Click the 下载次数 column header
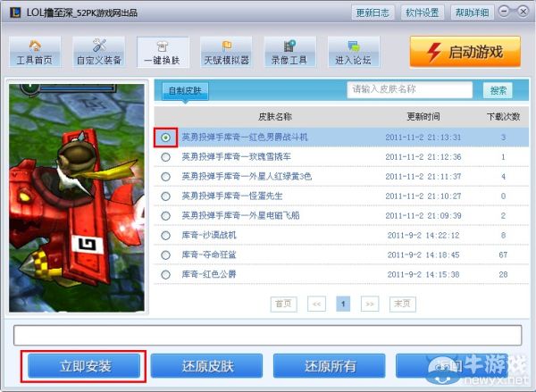 tap(503, 117)
